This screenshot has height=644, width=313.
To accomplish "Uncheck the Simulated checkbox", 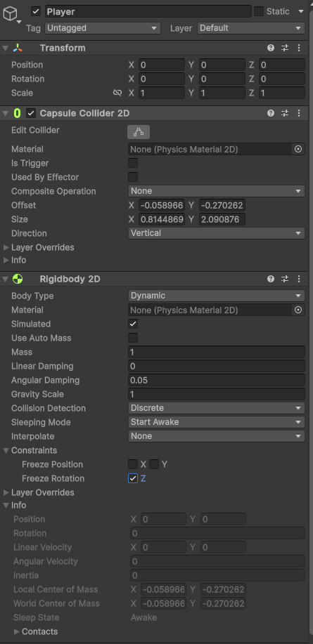I will (133, 324).
